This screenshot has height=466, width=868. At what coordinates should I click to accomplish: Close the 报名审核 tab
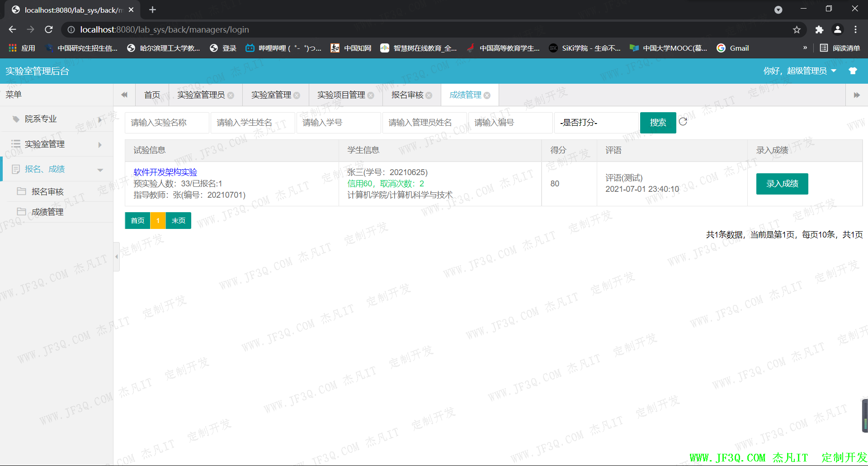click(429, 95)
